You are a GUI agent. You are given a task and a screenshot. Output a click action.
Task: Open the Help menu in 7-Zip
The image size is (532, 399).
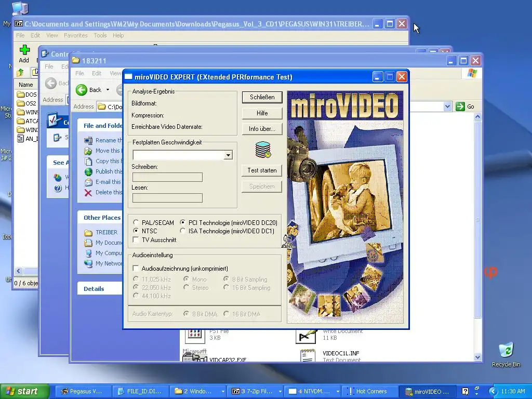118,35
